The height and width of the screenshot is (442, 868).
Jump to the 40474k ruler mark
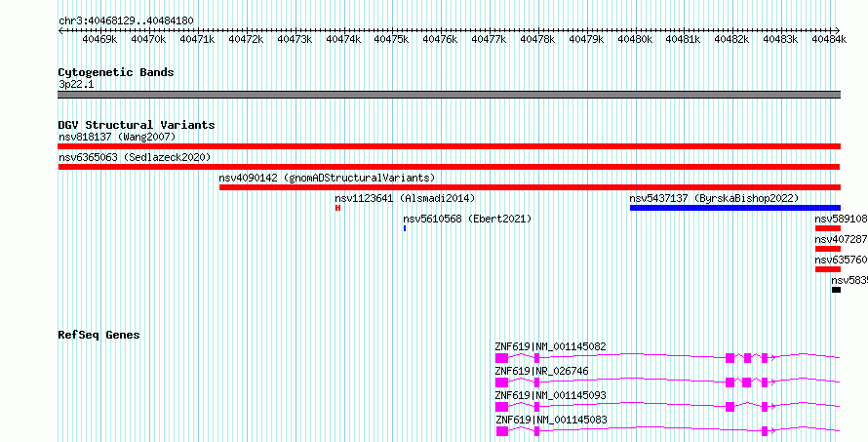(x=343, y=39)
